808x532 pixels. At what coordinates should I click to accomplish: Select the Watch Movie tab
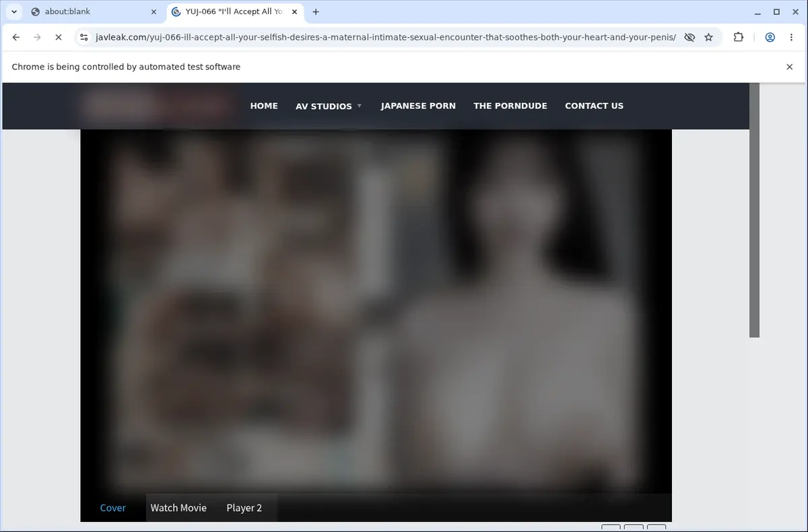pos(178,508)
